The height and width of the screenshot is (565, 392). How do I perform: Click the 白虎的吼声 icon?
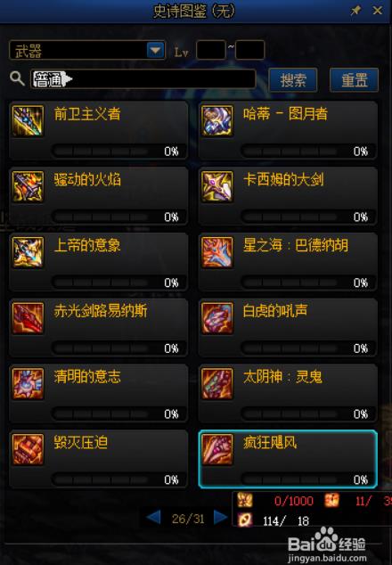[x=216, y=318]
